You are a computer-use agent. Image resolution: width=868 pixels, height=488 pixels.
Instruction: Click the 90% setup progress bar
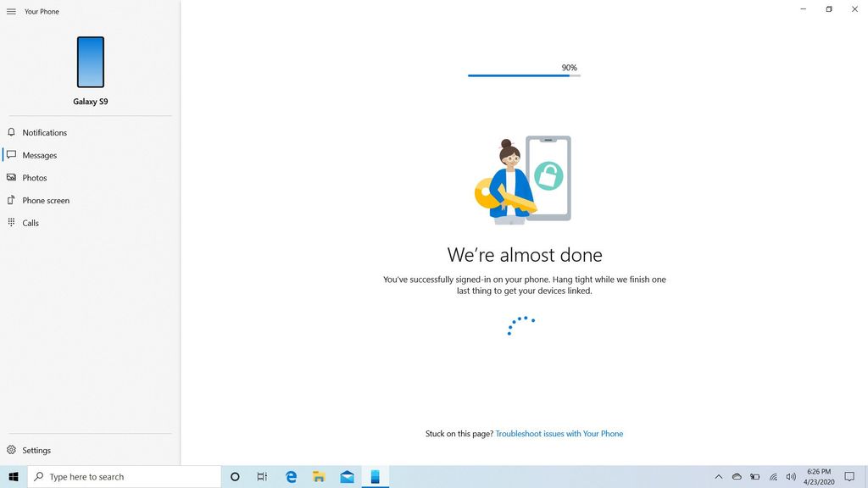tap(523, 75)
